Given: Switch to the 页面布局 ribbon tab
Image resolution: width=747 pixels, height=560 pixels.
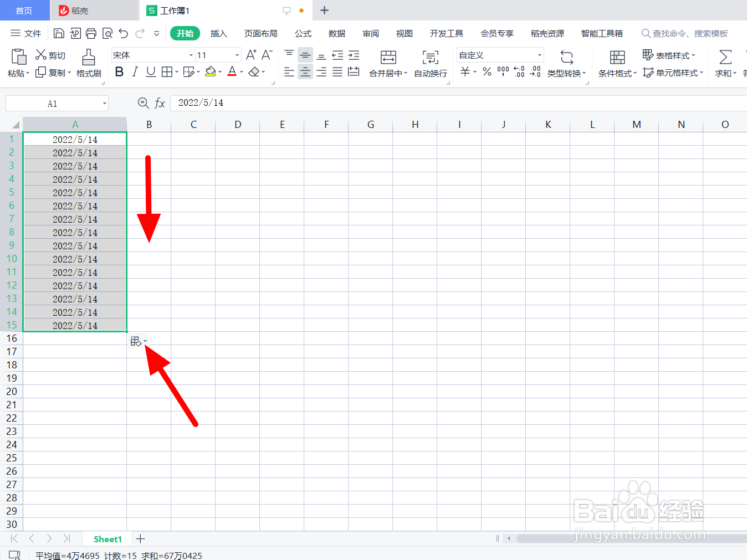Looking at the screenshot, I should (261, 33).
